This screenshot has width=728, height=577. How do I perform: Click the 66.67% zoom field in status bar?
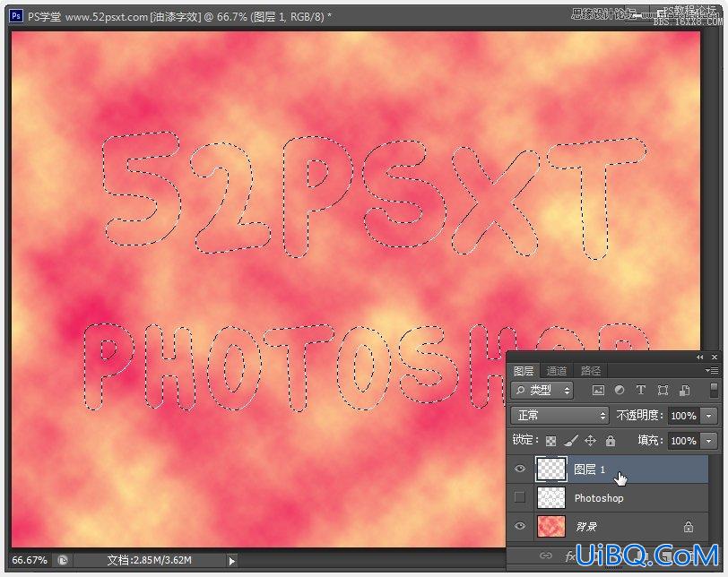[x=30, y=560]
